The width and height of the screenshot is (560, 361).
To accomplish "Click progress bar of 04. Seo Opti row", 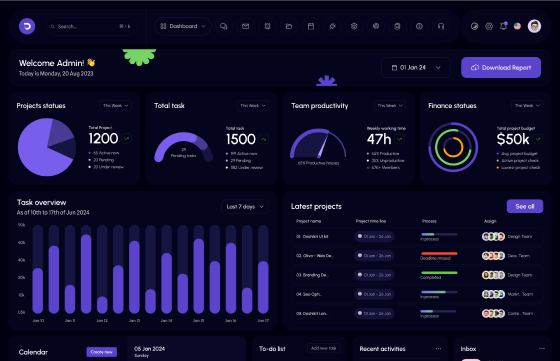I will click(439, 292).
